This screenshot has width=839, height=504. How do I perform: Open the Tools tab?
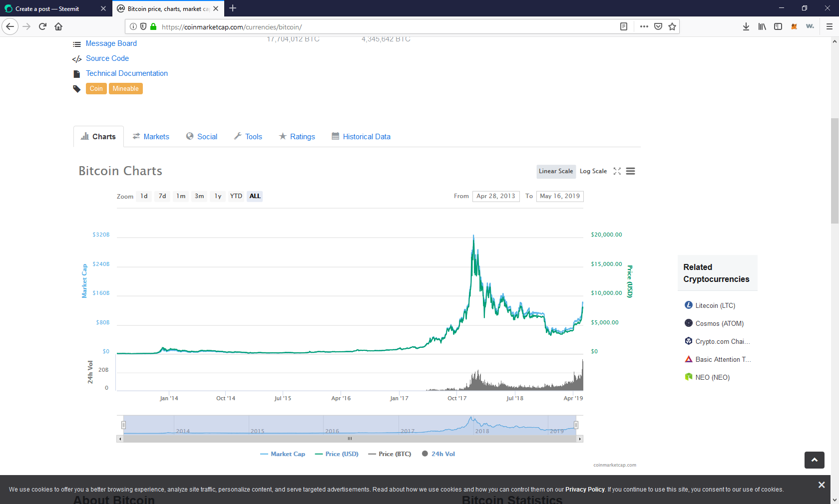(248, 137)
